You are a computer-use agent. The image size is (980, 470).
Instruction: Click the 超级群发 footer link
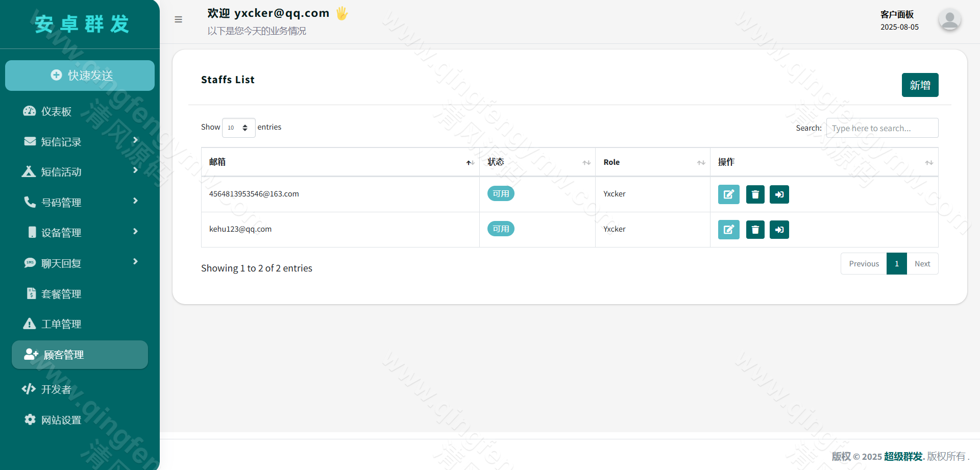tap(903, 456)
